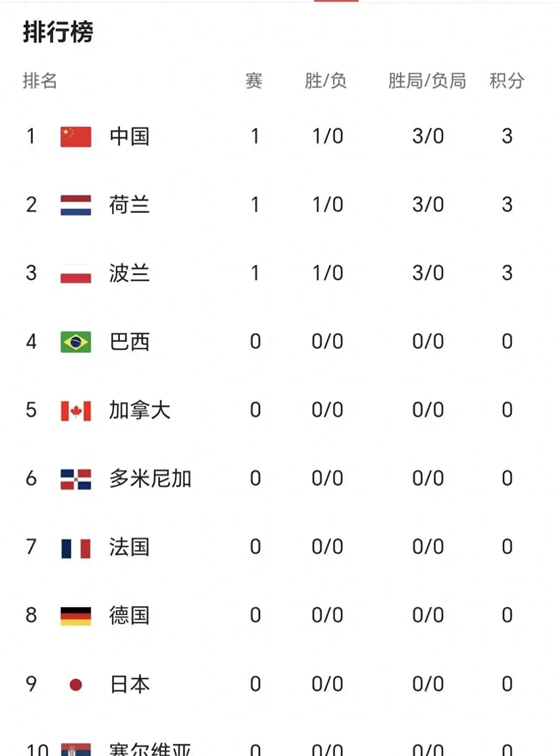Click the Japan flag icon
This screenshot has height=756, width=558.
(76, 684)
